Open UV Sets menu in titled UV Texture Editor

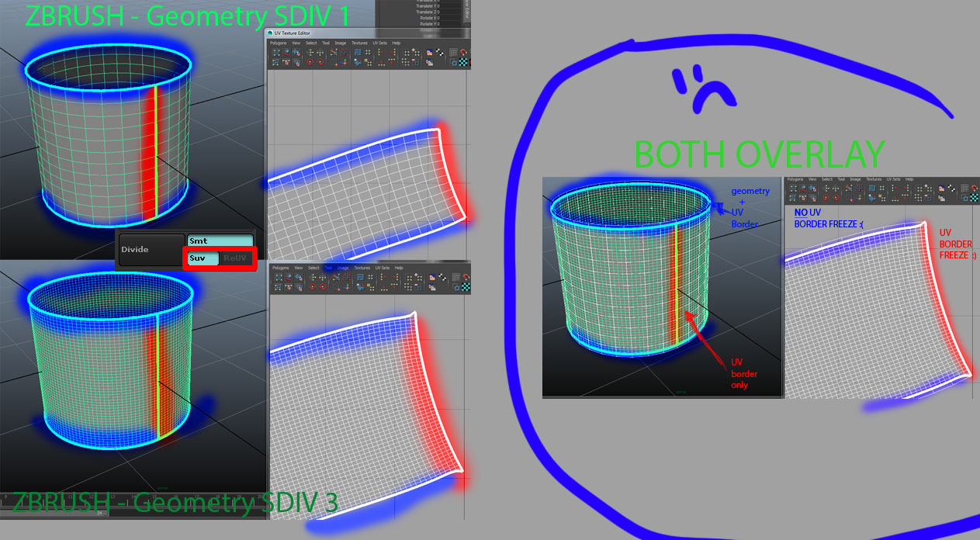click(x=380, y=43)
